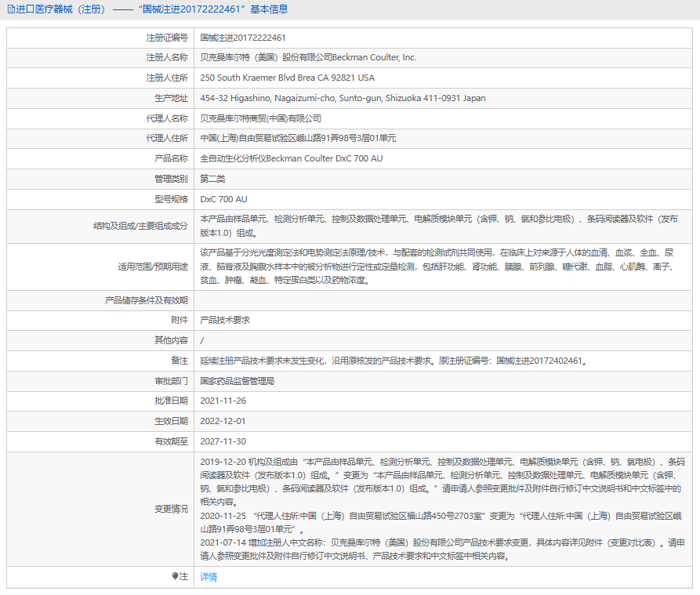Click the lightbulb icon beside 注

tap(175, 576)
